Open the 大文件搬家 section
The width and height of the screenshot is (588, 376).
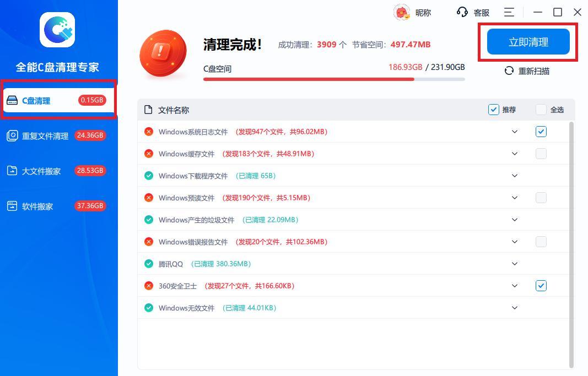41,171
